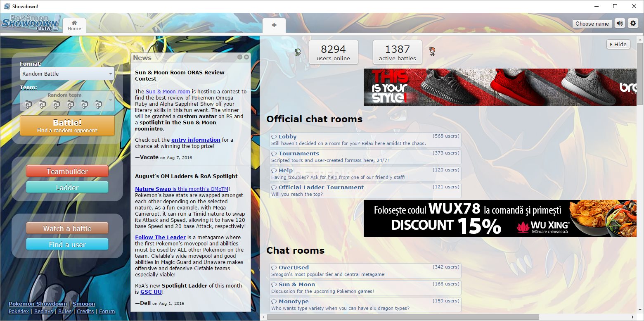This screenshot has height=321, width=644.
Task: Click the Lobby chat bubble icon
Action: click(274, 136)
